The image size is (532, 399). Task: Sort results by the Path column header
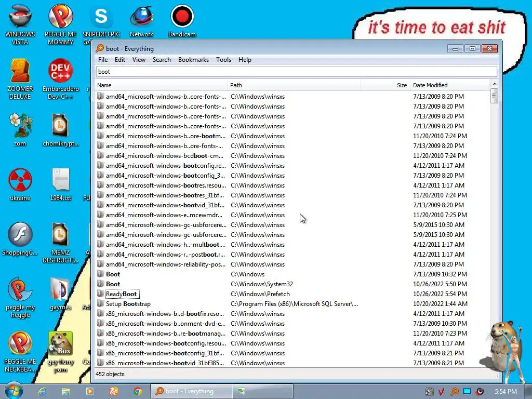(294, 85)
